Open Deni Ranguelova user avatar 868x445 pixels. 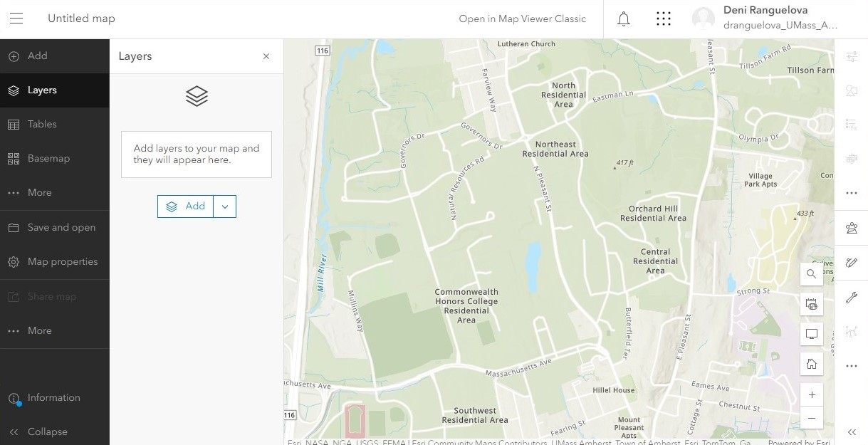point(704,19)
